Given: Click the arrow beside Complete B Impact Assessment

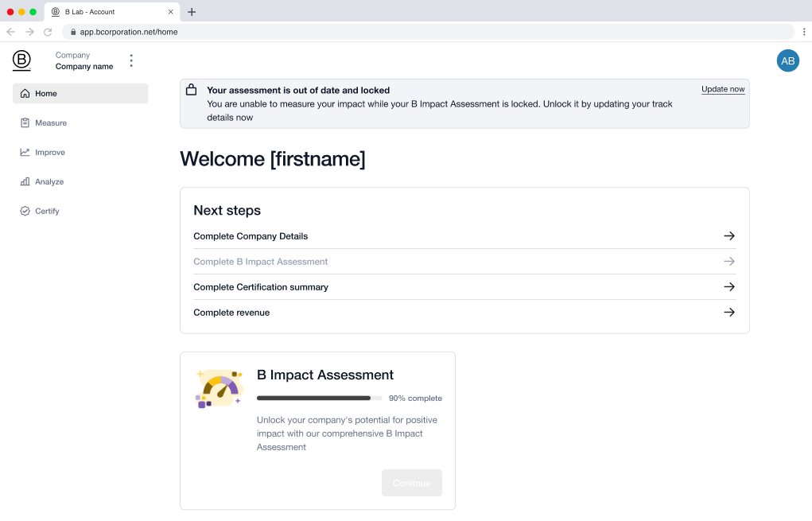Looking at the screenshot, I should tap(729, 261).
